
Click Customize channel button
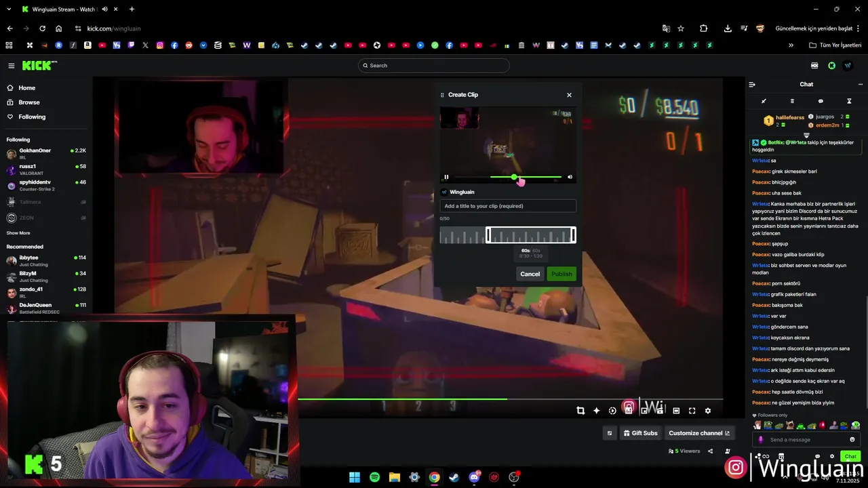click(x=699, y=433)
